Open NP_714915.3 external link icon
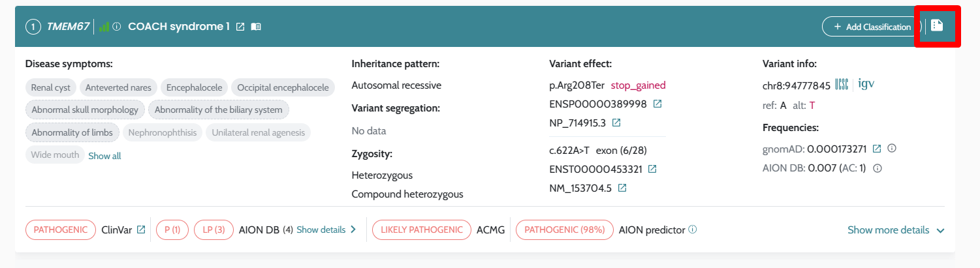The image size is (980, 268). click(x=616, y=123)
